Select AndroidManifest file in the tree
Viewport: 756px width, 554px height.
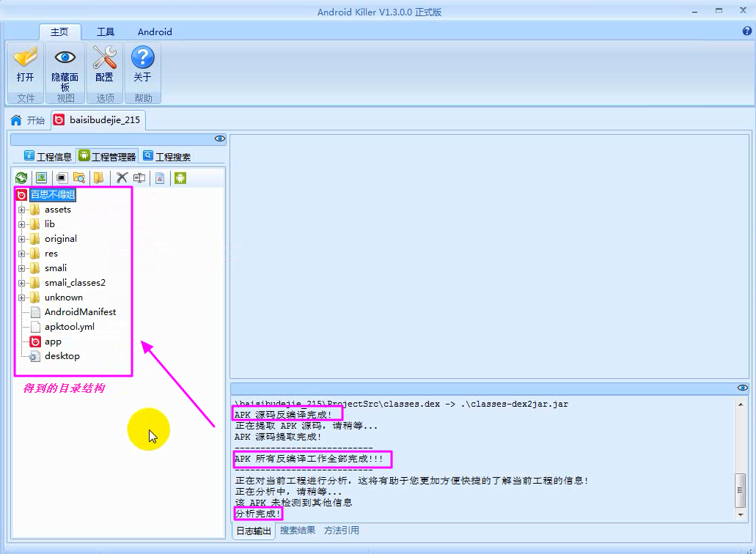pyautogui.click(x=80, y=312)
